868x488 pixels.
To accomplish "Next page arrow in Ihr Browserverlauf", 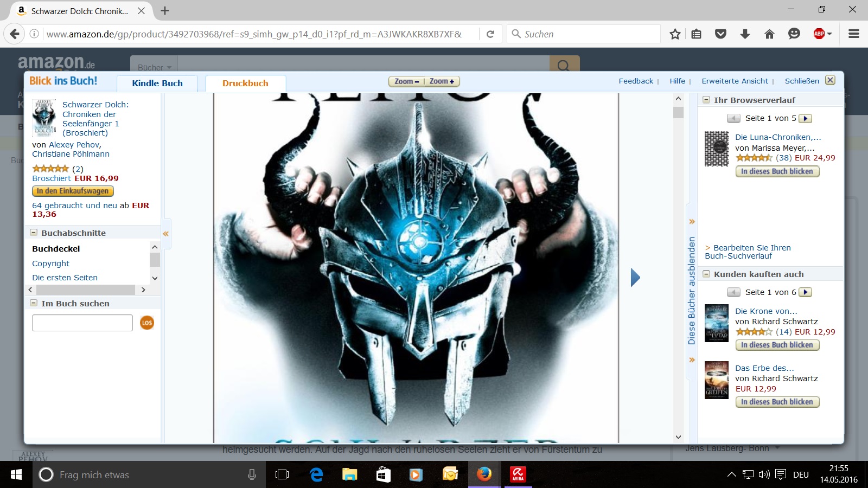I will coord(806,118).
